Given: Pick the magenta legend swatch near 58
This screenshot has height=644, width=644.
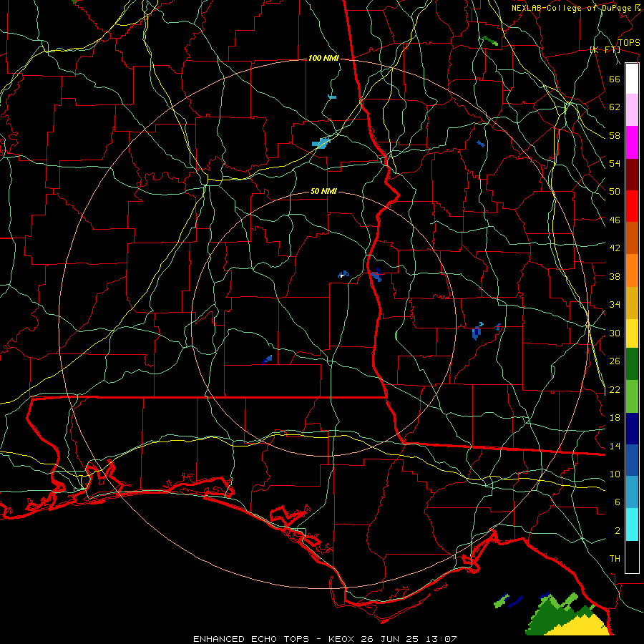Looking at the screenshot, I should click(632, 142).
